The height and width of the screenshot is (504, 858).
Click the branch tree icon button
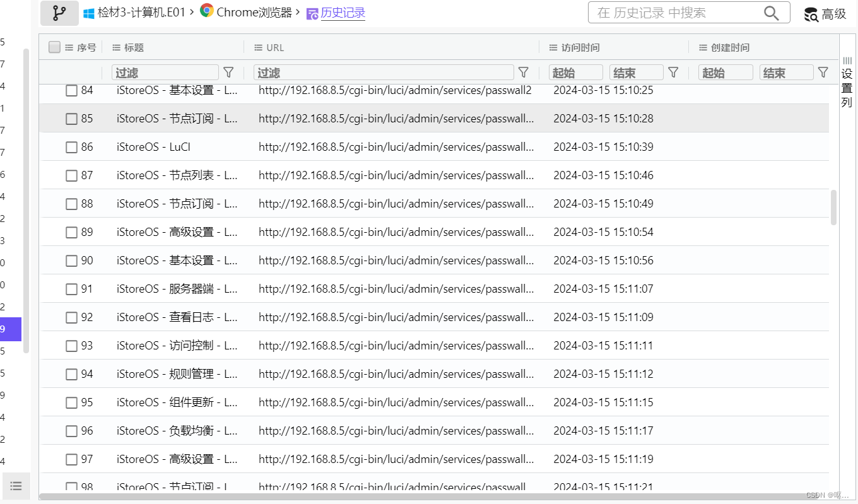click(x=59, y=13)
